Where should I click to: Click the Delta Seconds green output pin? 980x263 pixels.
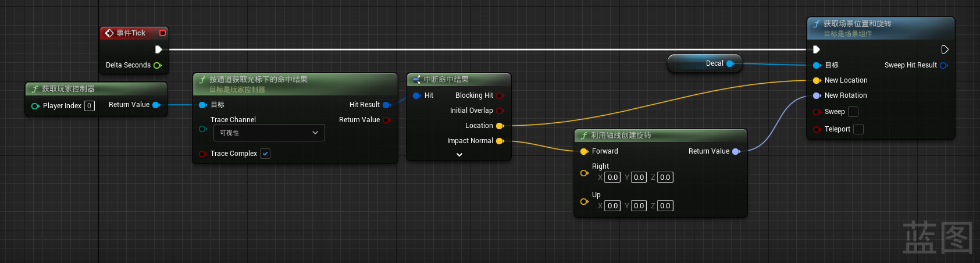(157, 65)
